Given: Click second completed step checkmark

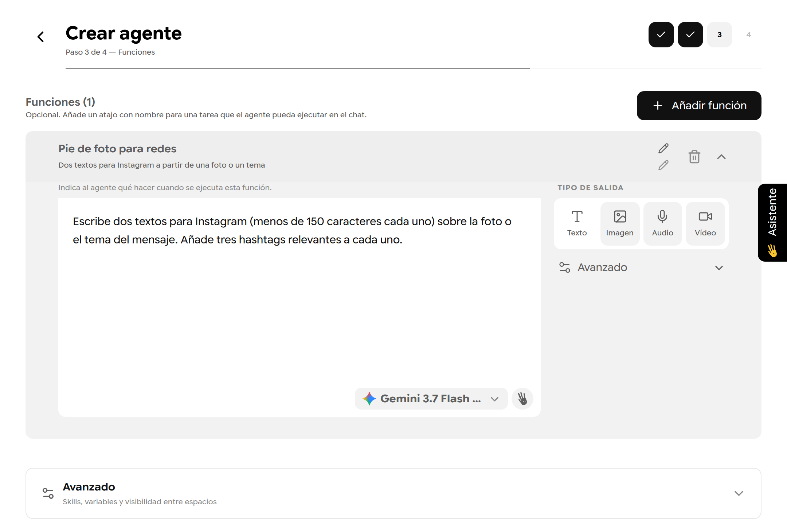Looking at the screenshot, I should point(690,35).
